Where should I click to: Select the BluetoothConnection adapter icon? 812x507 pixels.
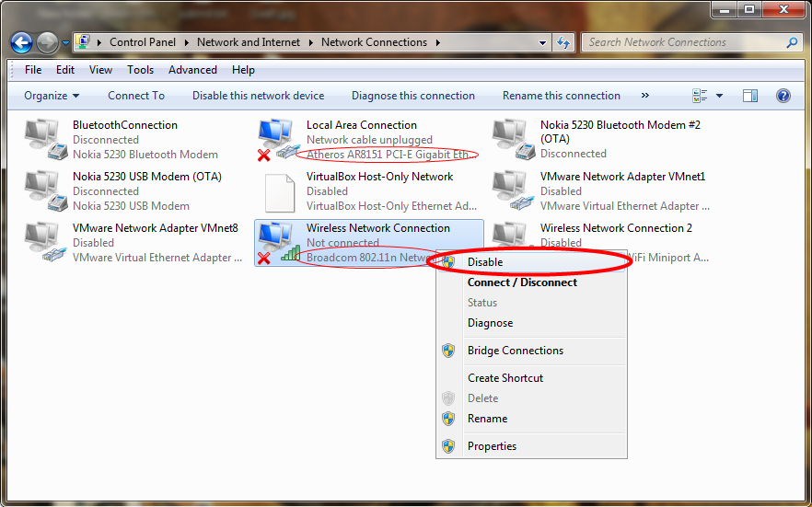[x=46, y=139]
